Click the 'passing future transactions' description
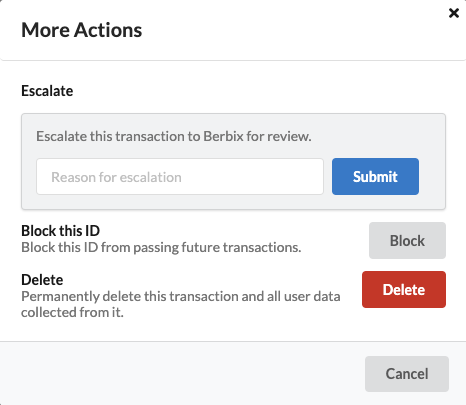466x405 pixels. tap(217, 248)
